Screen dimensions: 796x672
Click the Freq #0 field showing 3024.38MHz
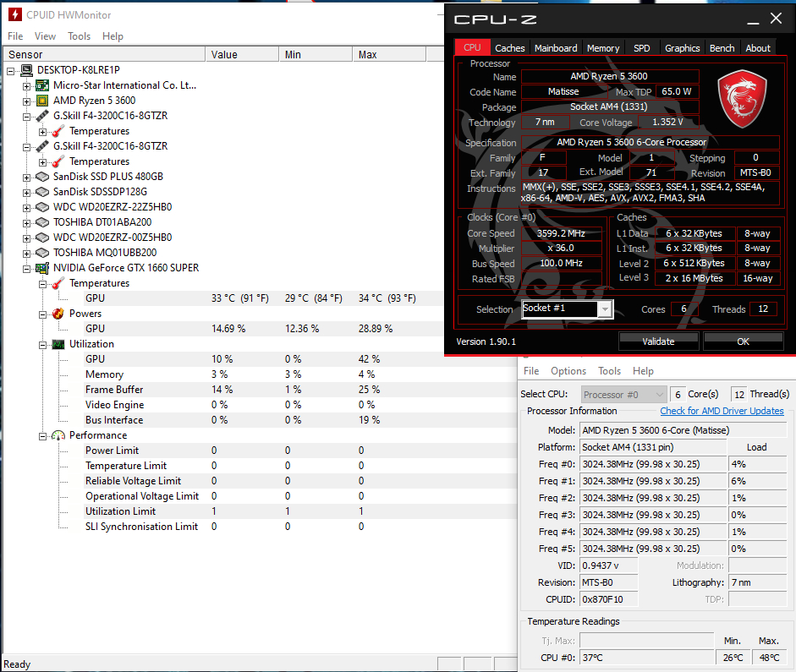tap(653, 464)
